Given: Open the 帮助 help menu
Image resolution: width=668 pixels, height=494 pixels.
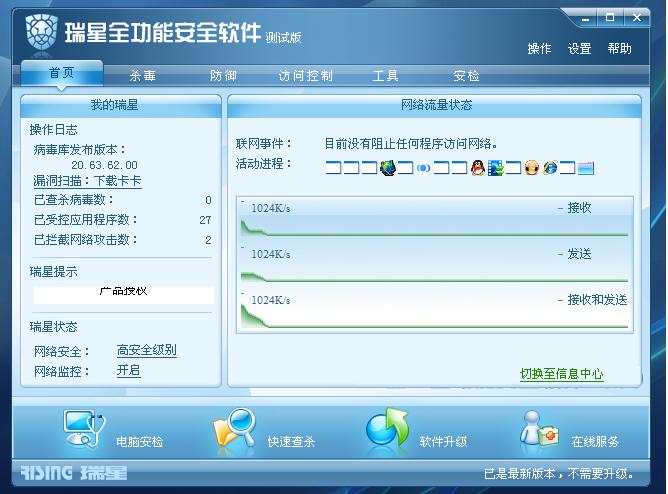Looking at the screenshot, I should click(619, 49).
